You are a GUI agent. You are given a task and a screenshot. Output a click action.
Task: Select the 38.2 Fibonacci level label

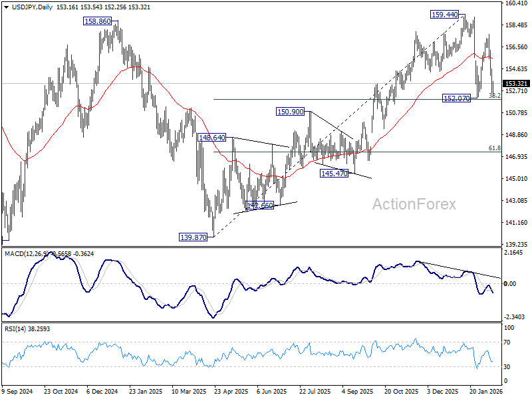(495, 96)
